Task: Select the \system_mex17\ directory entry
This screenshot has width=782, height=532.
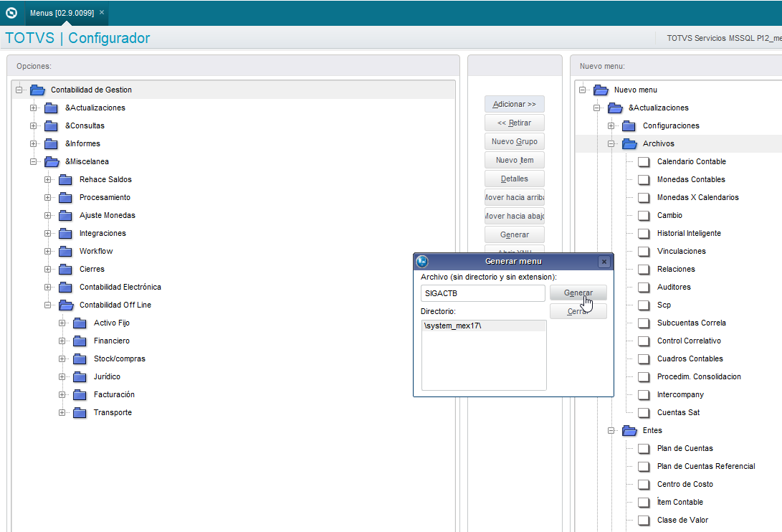Action: click(484, 326)
